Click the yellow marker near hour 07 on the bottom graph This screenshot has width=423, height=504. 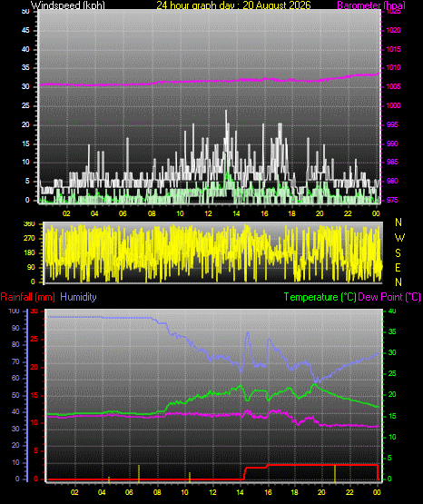(139, 473)
